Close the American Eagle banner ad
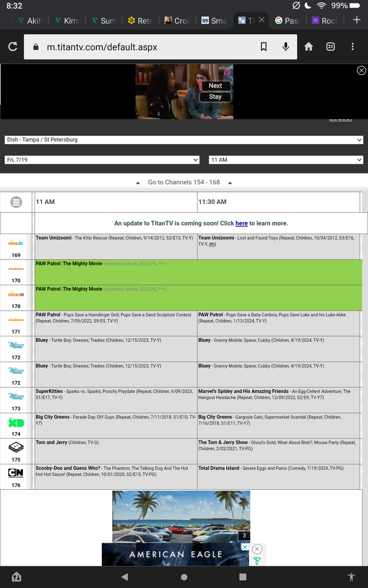Image resolution: width=368 pixels, height=588 pixels. 257,549
